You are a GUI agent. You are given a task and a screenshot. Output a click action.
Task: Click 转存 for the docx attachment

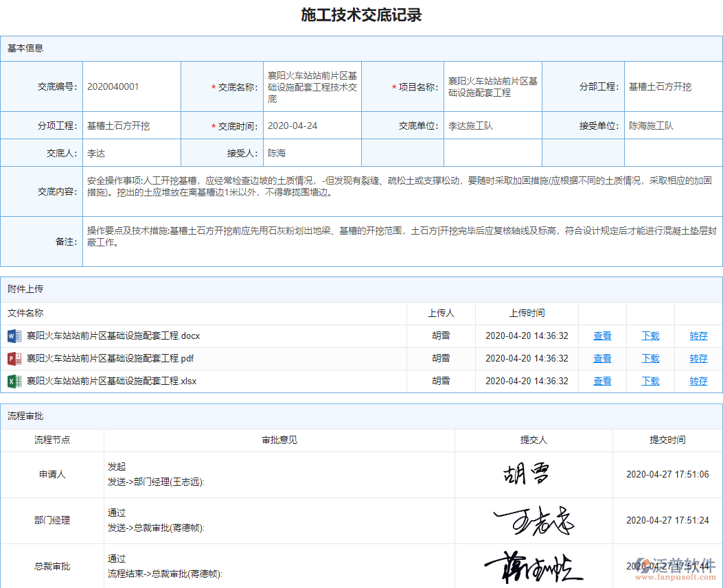[697, 336]
